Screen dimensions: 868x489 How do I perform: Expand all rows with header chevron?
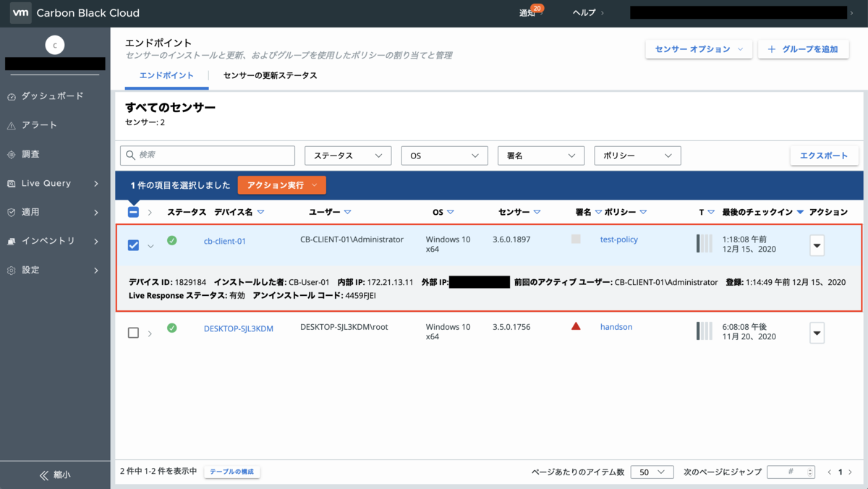(x=150, y=213)
